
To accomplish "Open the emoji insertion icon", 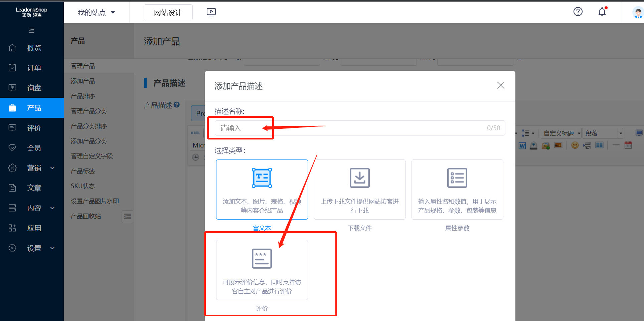I will click(575, 145).
